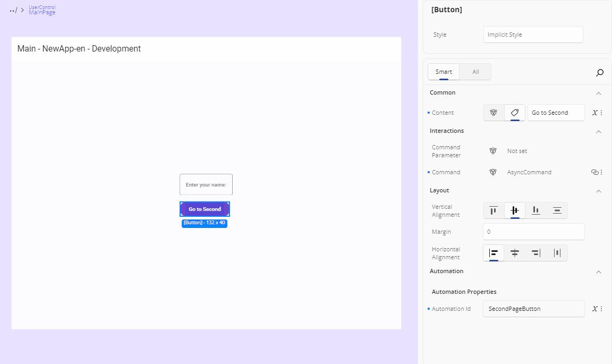This screenshot has height=364, width=612.
Task: Open the three-dot menu beside Go to Second content
Action: [602, 112]
